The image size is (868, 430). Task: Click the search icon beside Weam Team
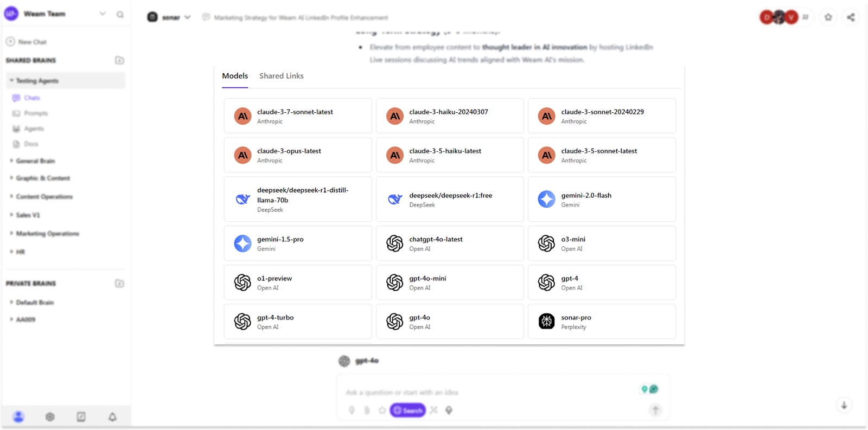(120, 15)
